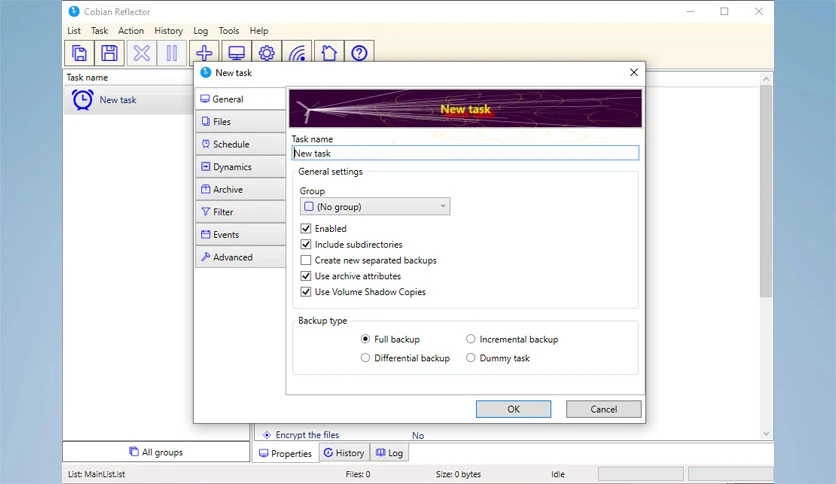836x484 pixels.
Task: Select Incremental backup radio button
Action: coord(470,339)
